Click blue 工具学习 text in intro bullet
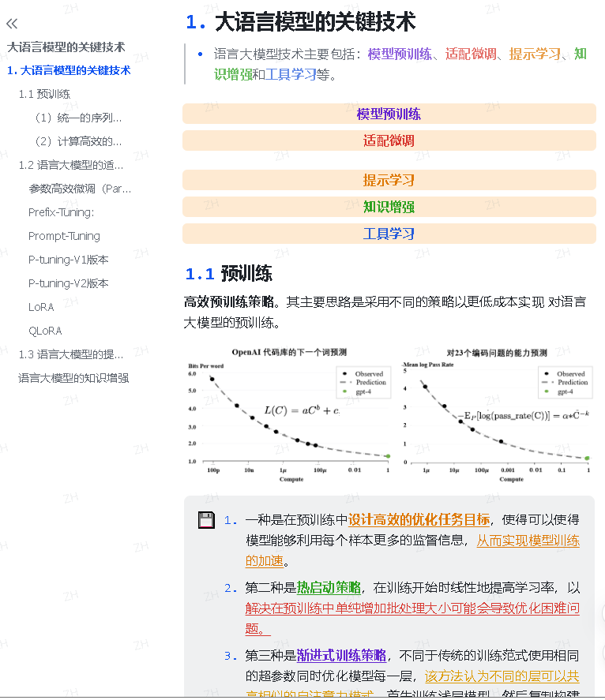This screenshot has height=700, width=605. coord(291,74)
